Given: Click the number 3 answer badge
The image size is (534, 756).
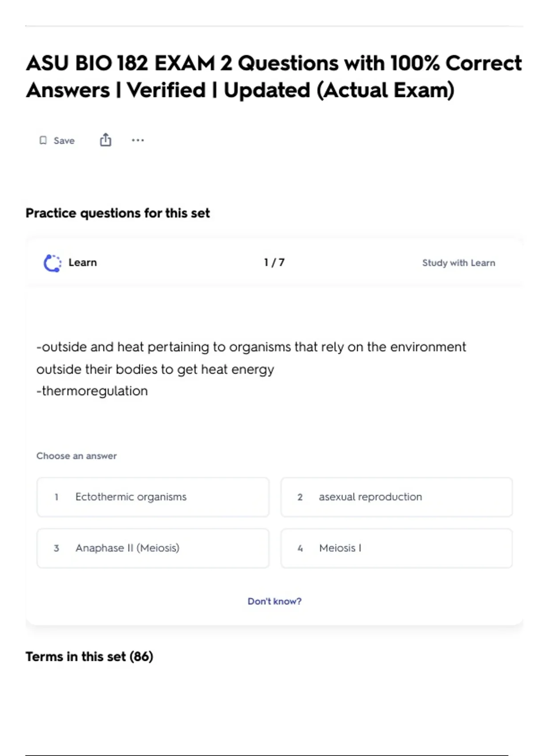Looking at the screenshot, I should pos(57,548).
